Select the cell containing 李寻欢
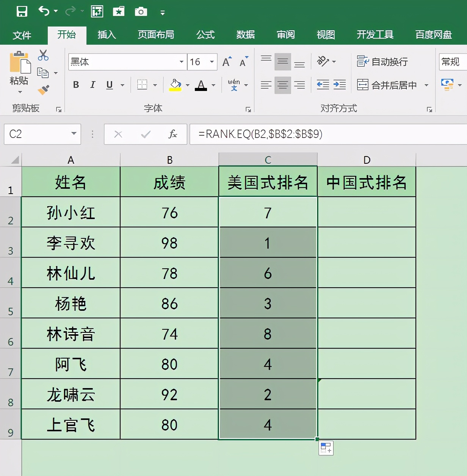 coord(71,243)
